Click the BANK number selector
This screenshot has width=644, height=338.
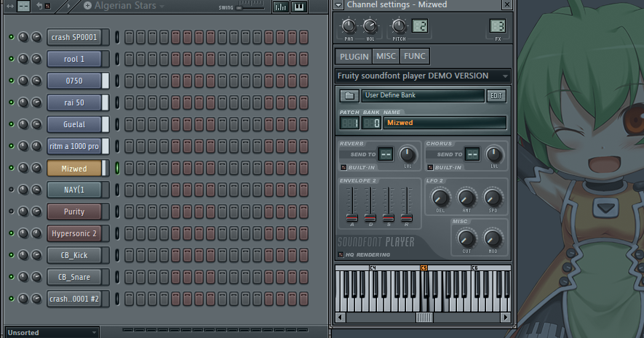pyautogui.click(x=371, y=123)
